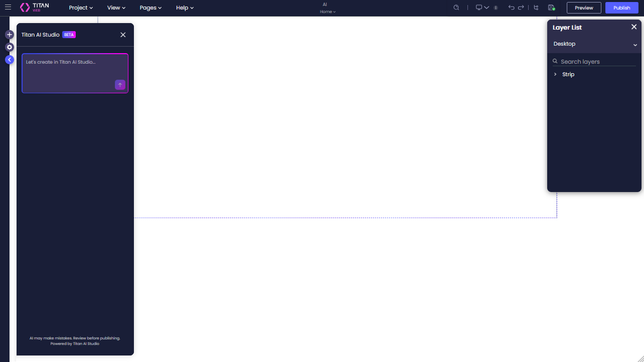Screen dimensions: 644x362
Task: Click the interactions pointer icon near redo
Action: tap(536, 8)
